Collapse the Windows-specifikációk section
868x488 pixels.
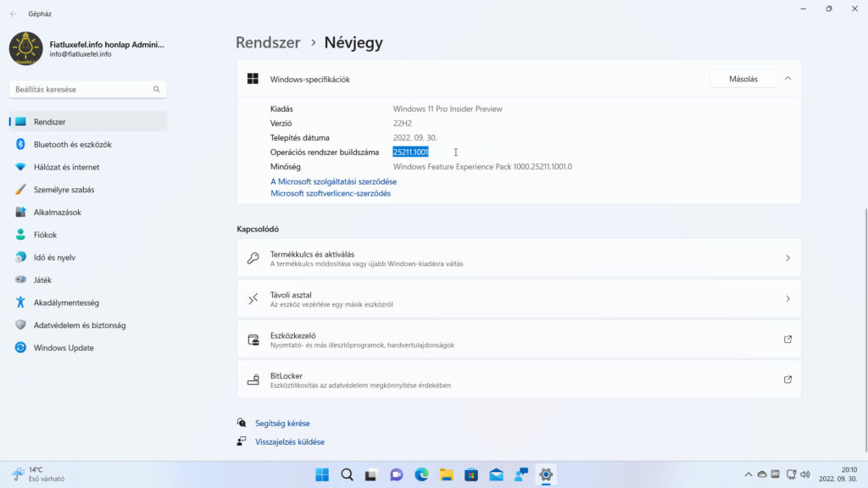tap(787, 79)
